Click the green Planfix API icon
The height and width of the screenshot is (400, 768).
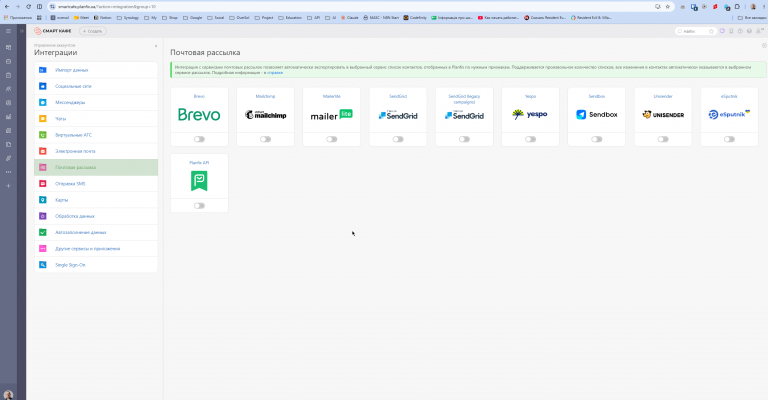point(199,181)
